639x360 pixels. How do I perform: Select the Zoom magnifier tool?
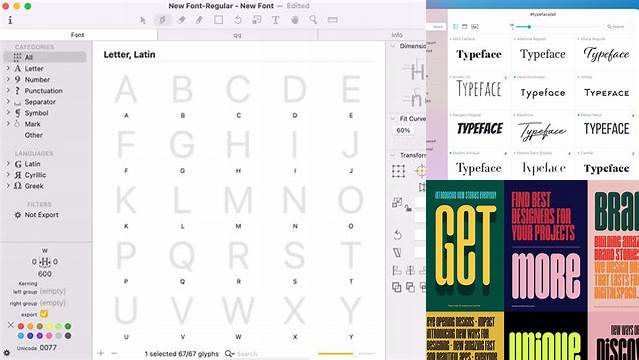(x=313, y=20)
